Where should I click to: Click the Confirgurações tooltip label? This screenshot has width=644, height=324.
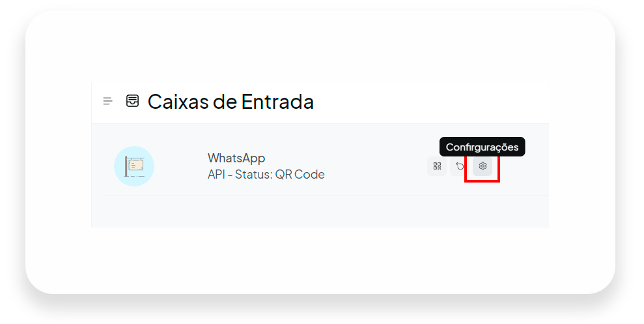point(482,147)
